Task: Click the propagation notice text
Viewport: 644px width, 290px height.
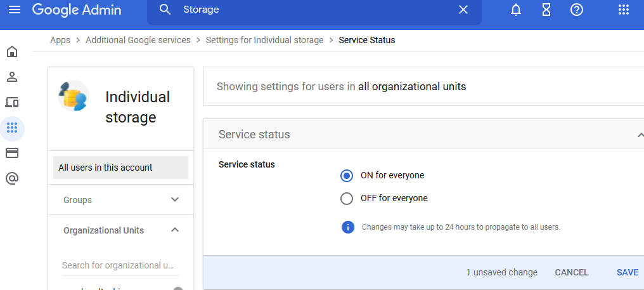Action: [x=461, y=227]
